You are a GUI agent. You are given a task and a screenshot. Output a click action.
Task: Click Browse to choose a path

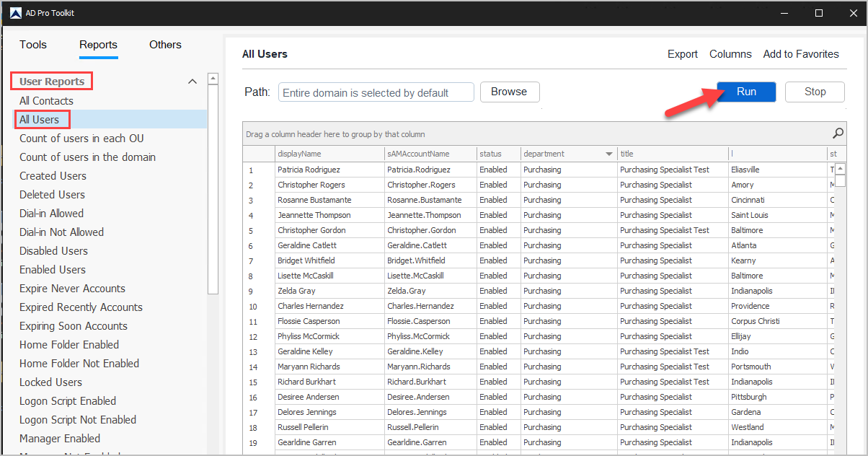[510, 92]
